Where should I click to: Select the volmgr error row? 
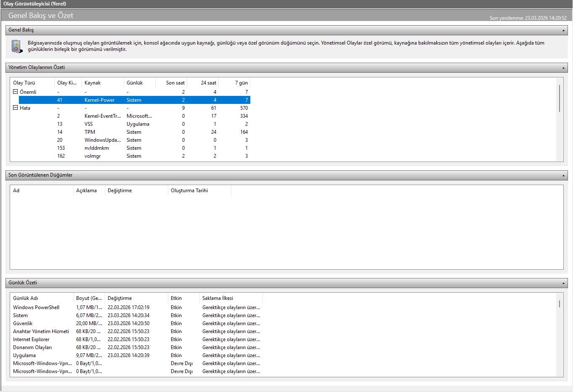(x=135, y=156)
